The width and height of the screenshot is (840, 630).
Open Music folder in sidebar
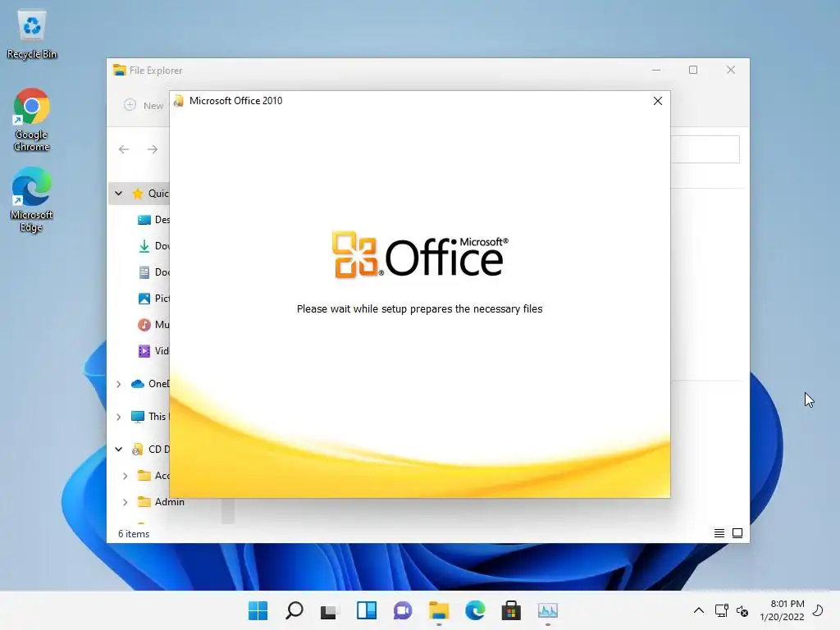tap(153, 325)
